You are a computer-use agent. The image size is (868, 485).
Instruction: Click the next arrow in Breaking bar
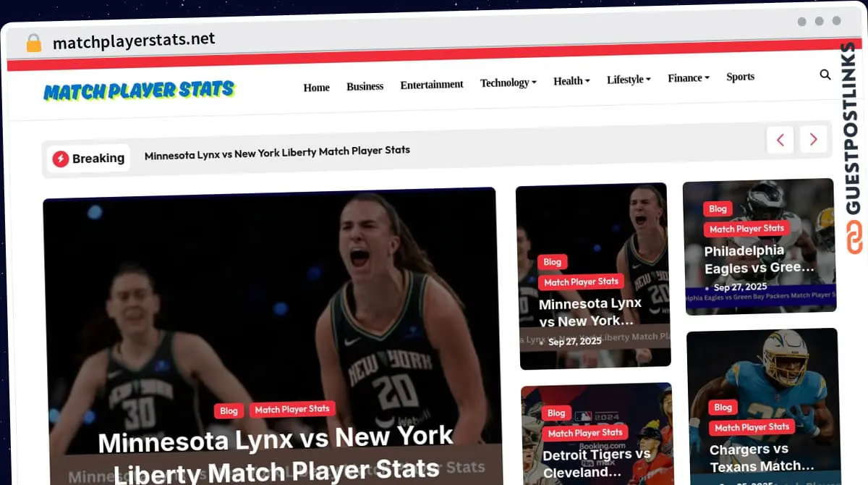click(813, 139)
